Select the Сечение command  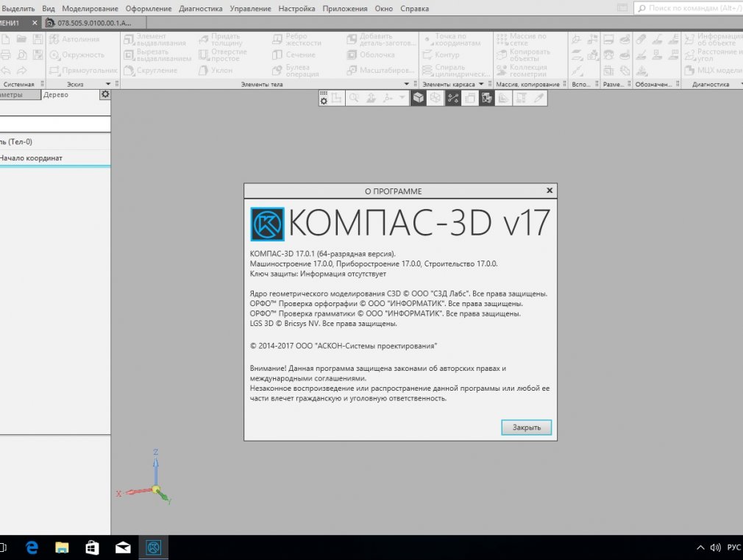click(294, 55)
